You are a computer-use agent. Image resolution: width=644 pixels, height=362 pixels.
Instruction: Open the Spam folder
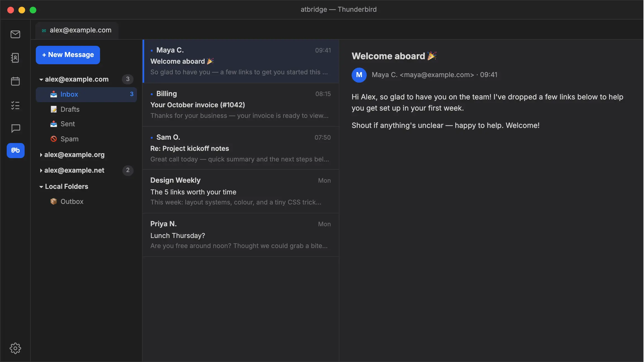(86, 139)
